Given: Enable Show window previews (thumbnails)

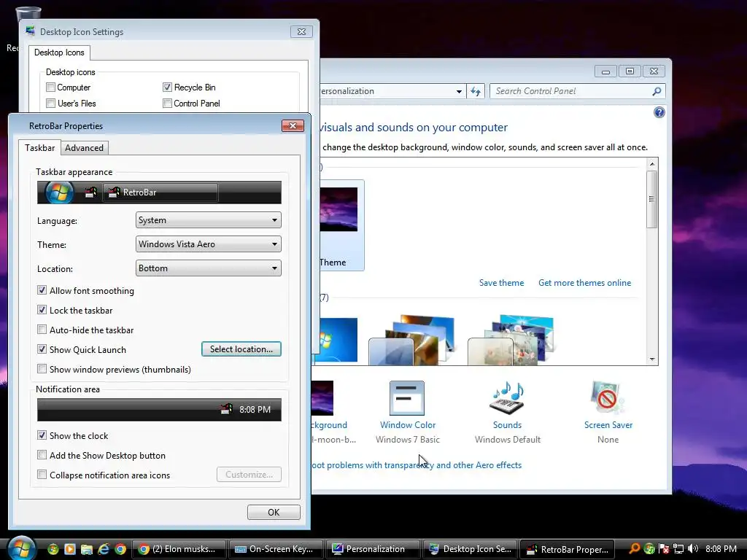Looking at the screenshot, I should click(x=42, y=368).
